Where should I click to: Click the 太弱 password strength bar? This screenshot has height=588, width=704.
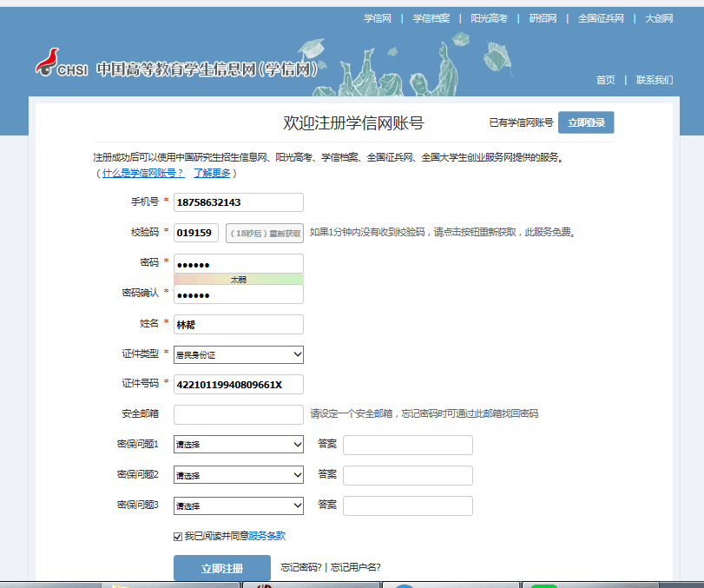pos(239,279)
